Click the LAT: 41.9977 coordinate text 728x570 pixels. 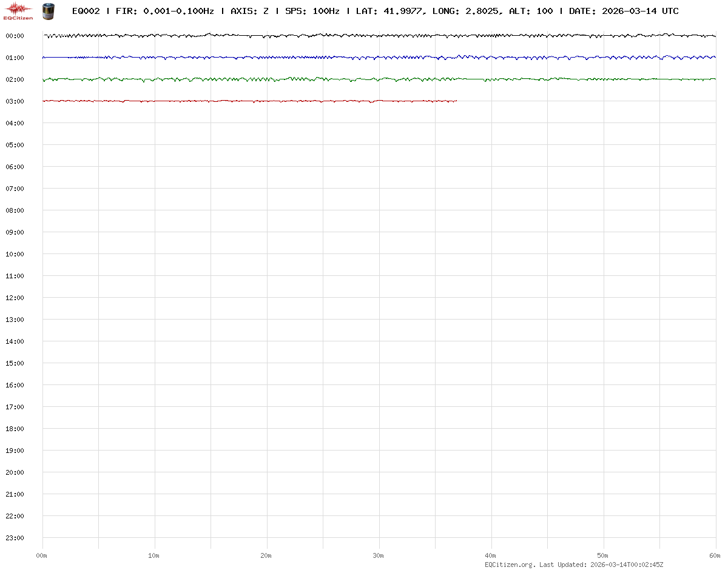(389, 11)
